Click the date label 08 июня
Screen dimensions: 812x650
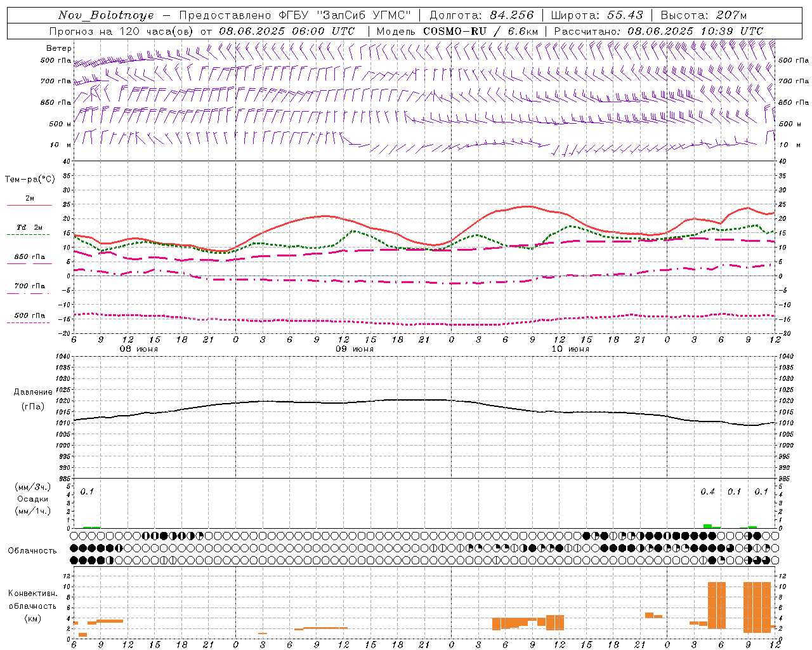[x=139, y=349]
